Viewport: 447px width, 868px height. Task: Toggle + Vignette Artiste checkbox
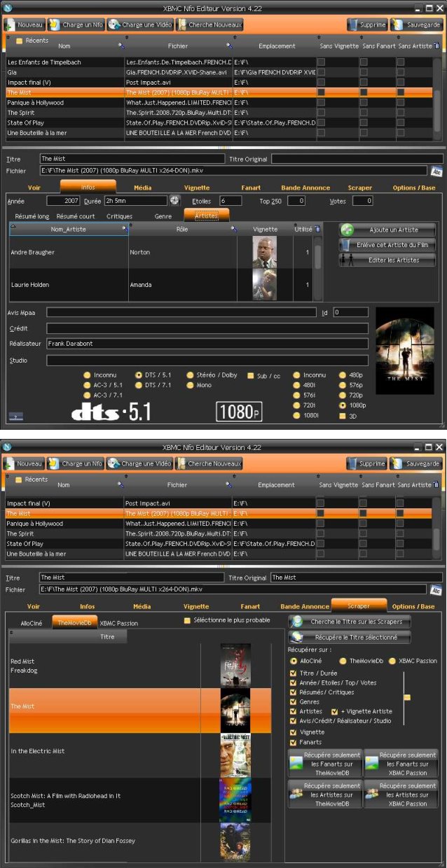[x=335, y=711]
